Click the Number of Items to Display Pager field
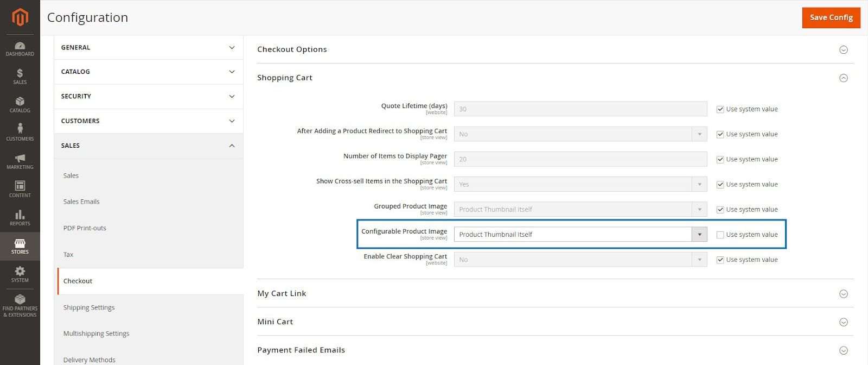This screenshot has height=365, width=868. (580, 159)
